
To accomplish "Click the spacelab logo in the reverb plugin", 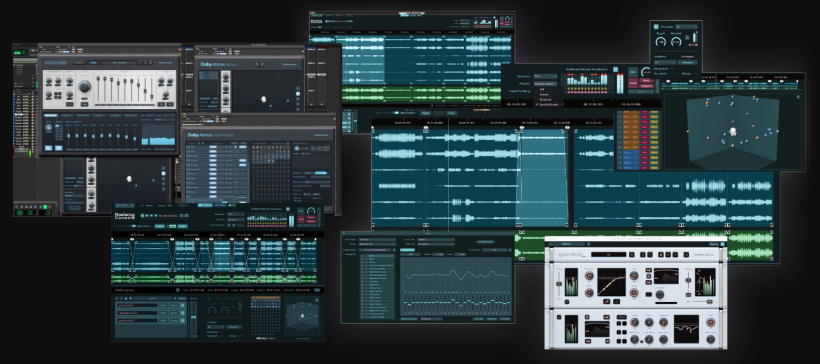I will coord(55,63).
